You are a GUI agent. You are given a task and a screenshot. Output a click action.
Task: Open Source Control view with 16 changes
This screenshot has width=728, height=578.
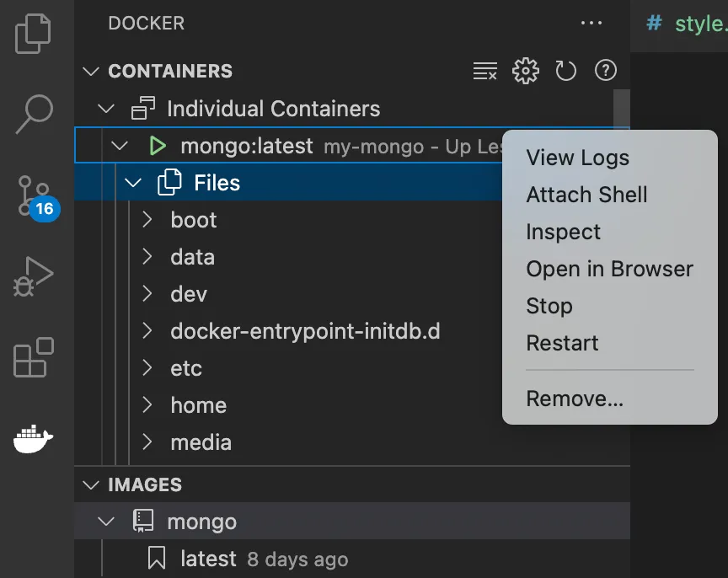pos(36,198)
